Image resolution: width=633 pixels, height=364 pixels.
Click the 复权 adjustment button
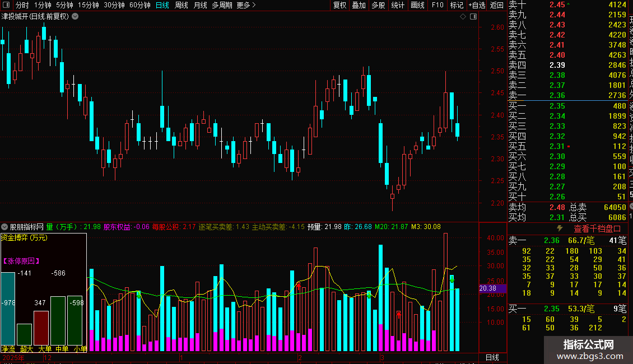tap(340, 5)
